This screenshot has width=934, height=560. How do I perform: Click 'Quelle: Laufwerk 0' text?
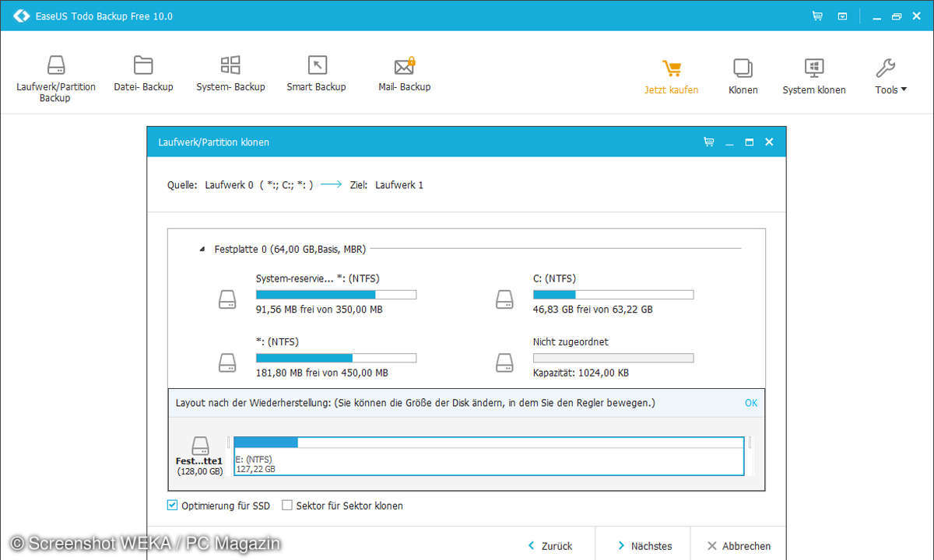point(211,185)
